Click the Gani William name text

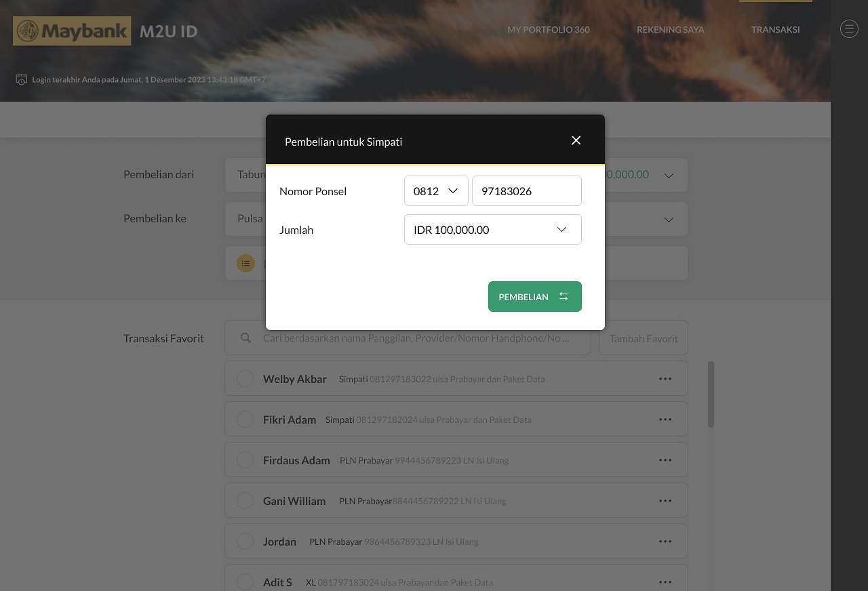(x=294, y=501)
